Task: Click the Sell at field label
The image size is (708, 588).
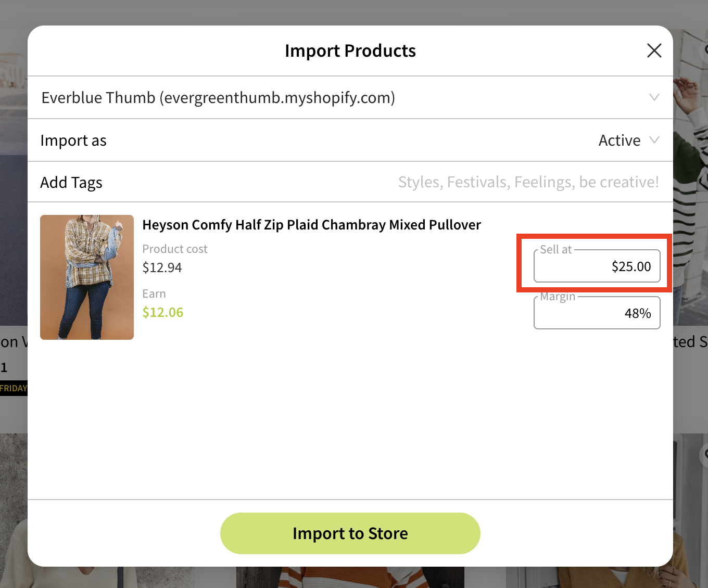Action: click(x=556, y=249)
